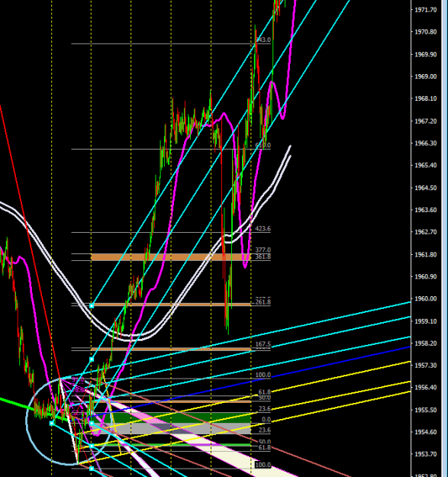The image size is (448, 477).
Task: Select the dark blue trendline
Action: click(334, 363)
